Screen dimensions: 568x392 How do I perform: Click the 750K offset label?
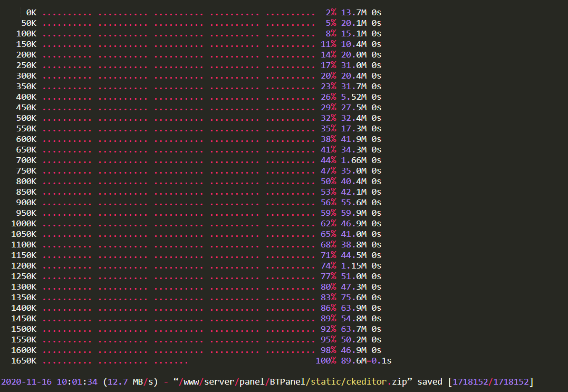[26, 170]
